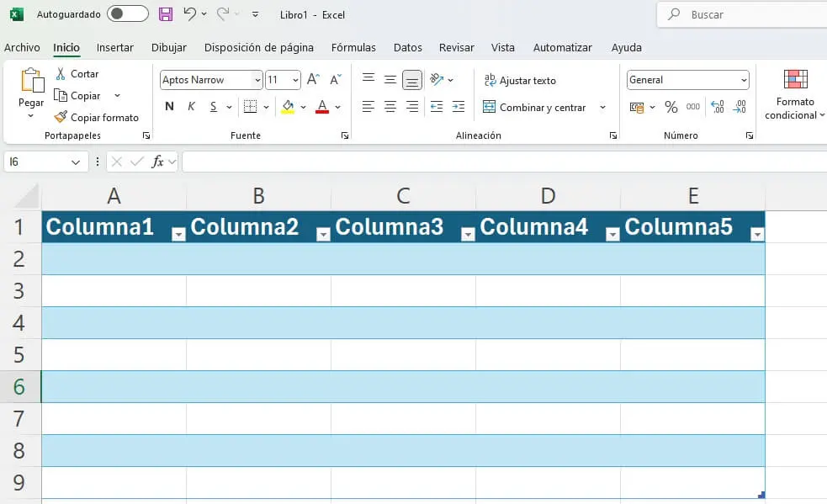Save the workbook with the Guardar icon

click(x=165, y=14)
